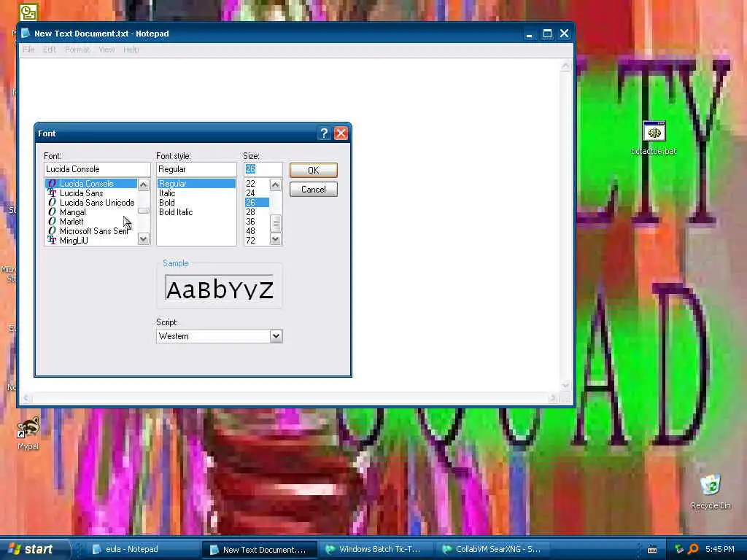Click the keyboard icon in taskbar tray
Viewport: 747px width, 560px height.
652,550
